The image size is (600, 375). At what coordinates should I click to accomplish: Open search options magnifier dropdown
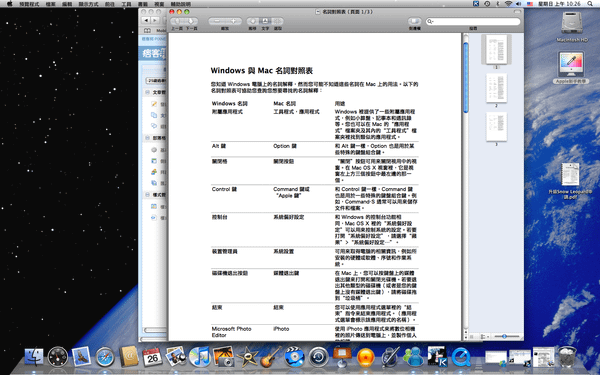pos(430,22)
